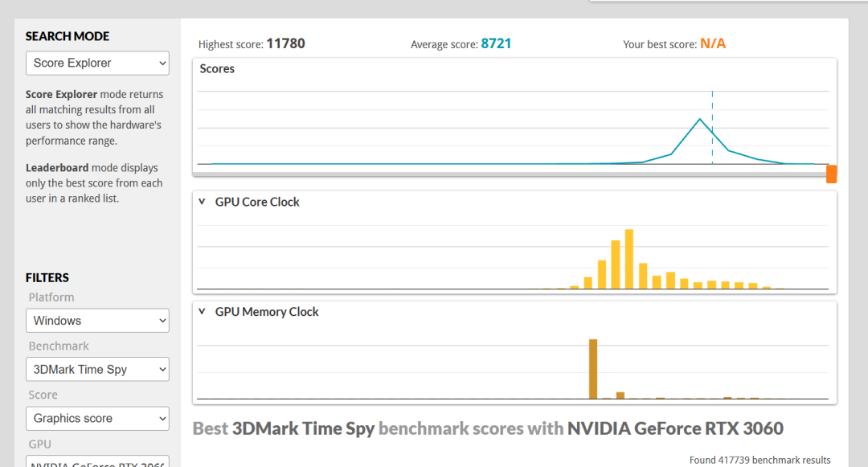Open the Score type Graphics score dropdown
The image size is (868, 467).
tap(97, 418)
